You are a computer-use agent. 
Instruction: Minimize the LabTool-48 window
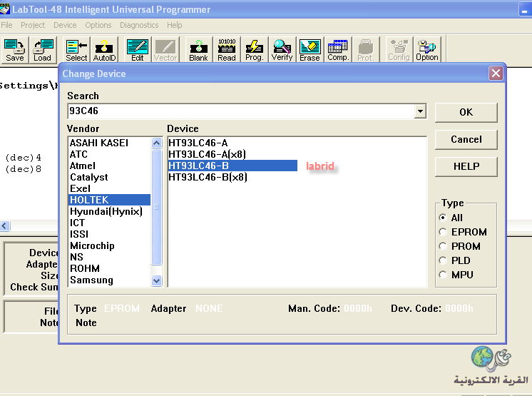click(x=525, y=9)
